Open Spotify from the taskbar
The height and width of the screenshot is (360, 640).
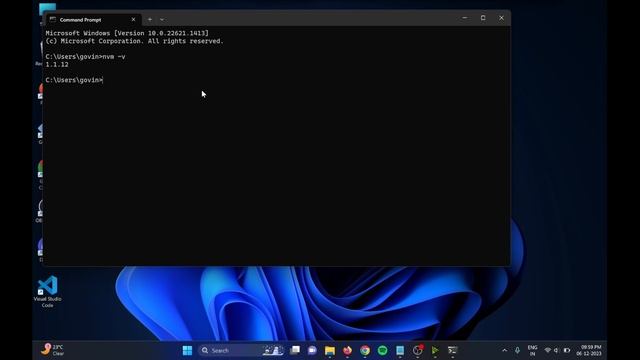(382, 350)
